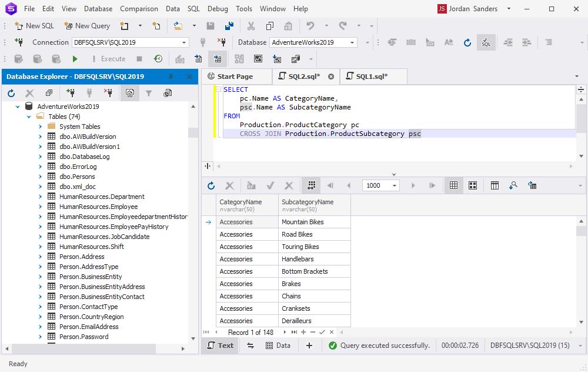Click the filter funnel icon in Database Explorer
This screenshot has width=588, height=372.
[149, 93]
